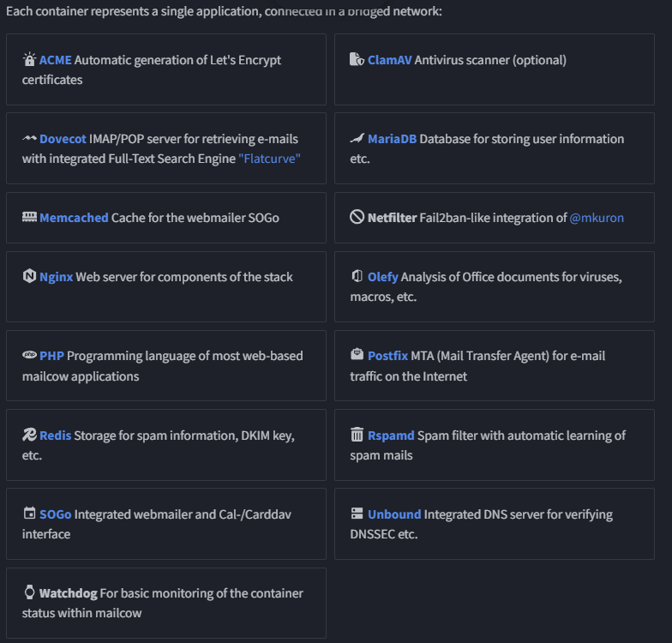Screen dimensions: 672x643
Task: Open the PHP link
Action: (51, 356)
